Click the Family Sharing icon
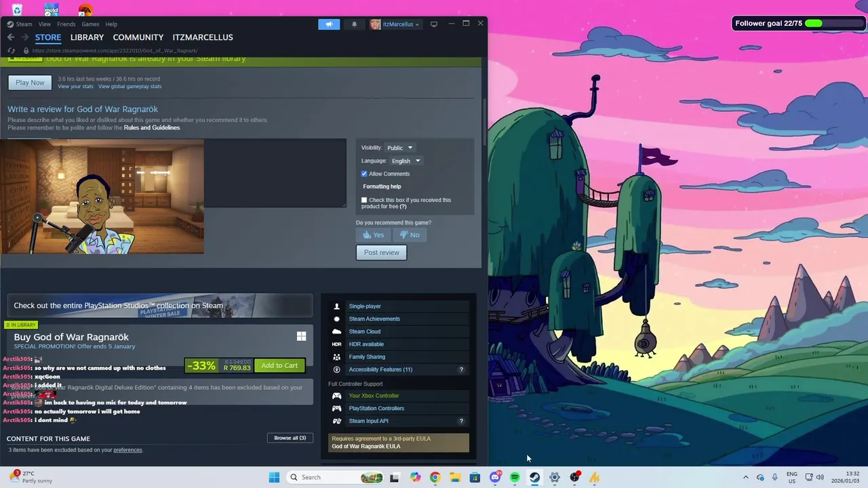Viewport: 868px width, 488px height. coord(336,357)
